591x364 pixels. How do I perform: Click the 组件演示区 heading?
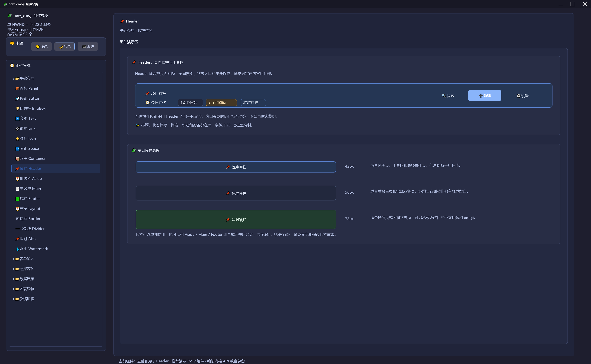click(x=129, y=42)
